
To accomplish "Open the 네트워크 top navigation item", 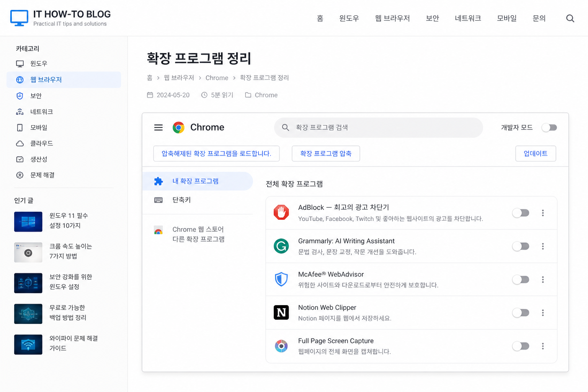I will [x=468, y=18].
